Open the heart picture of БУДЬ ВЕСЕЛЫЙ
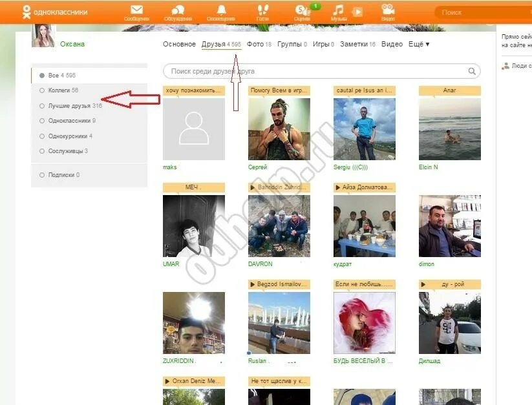Screen dimensions: 532x405 coord(365,323)
